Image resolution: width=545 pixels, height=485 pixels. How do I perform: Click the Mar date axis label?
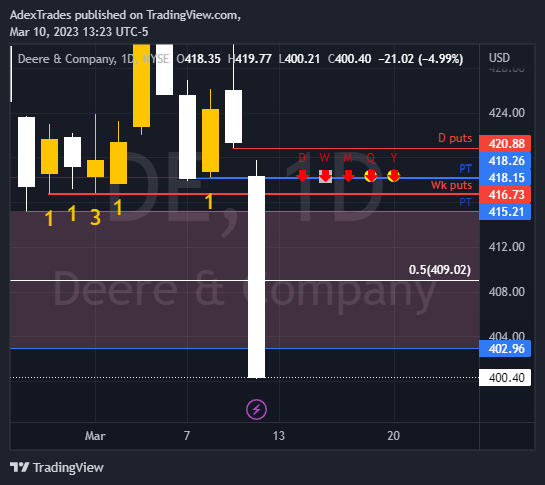95,436
